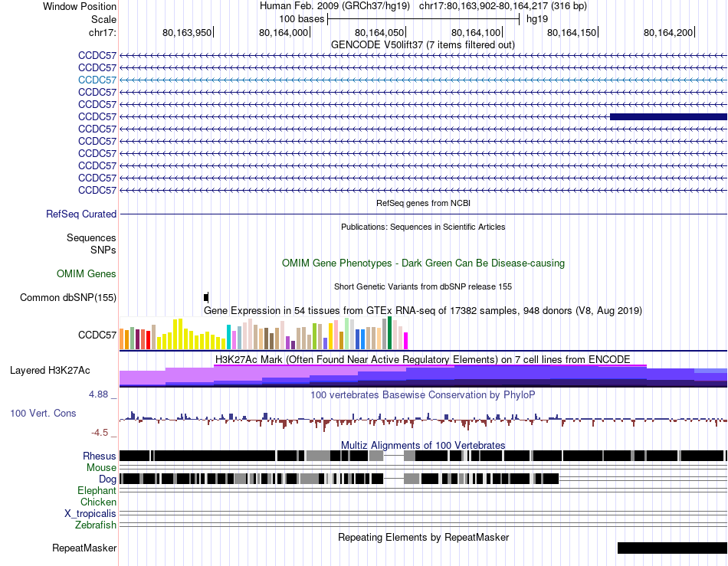Click the Rhesus species label
The image size is (728, 566).
pyautogui.click(x=100, y=456)
